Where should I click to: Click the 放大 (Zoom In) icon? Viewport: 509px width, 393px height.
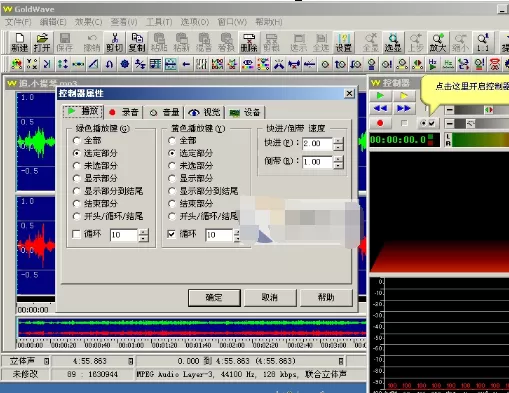click(x=438, y=43)
